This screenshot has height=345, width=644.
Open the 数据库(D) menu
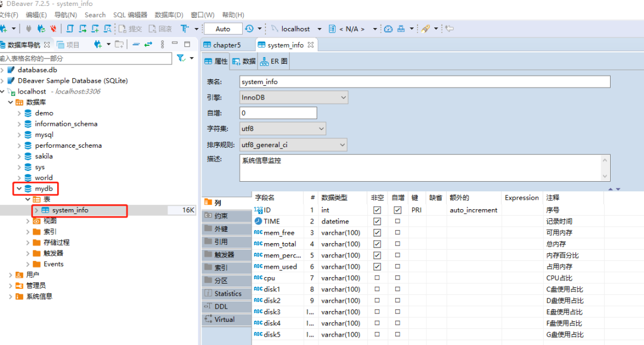coord(169,15)
